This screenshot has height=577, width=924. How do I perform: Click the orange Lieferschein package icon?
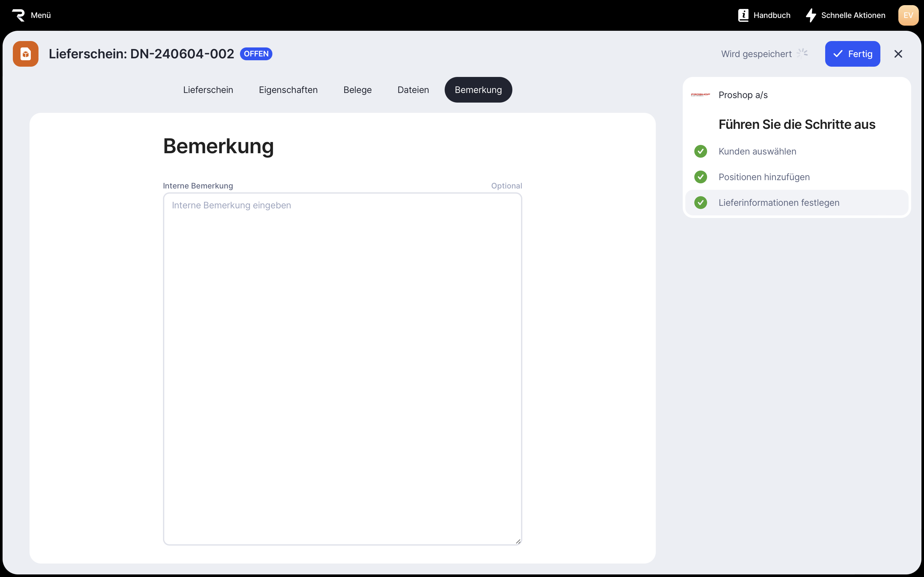click(x=26, y=54)
